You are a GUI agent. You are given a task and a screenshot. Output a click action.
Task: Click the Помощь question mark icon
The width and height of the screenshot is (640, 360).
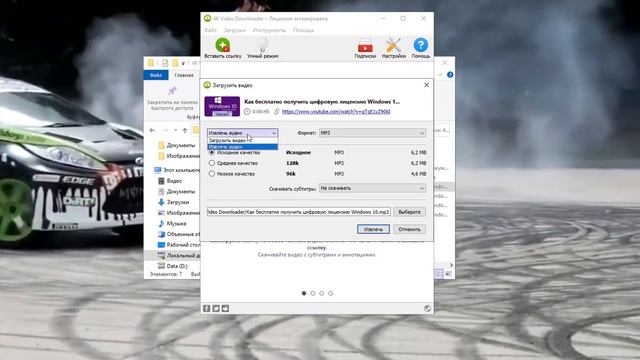(x=420, y=45)
